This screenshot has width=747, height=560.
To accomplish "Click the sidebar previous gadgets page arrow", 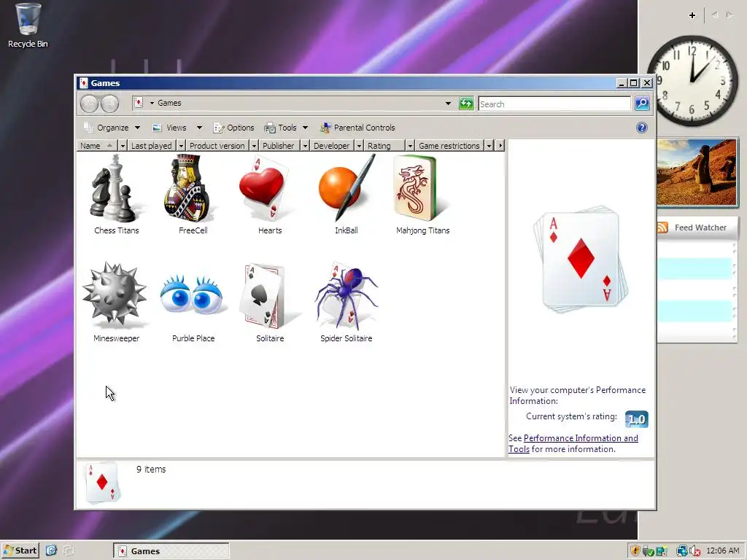I will coord(715,15).
